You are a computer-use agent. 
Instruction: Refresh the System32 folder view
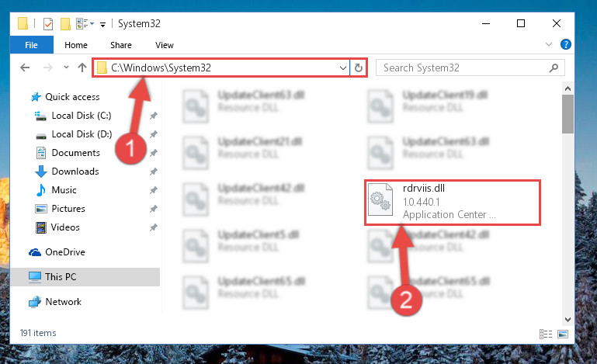[358, 68]
